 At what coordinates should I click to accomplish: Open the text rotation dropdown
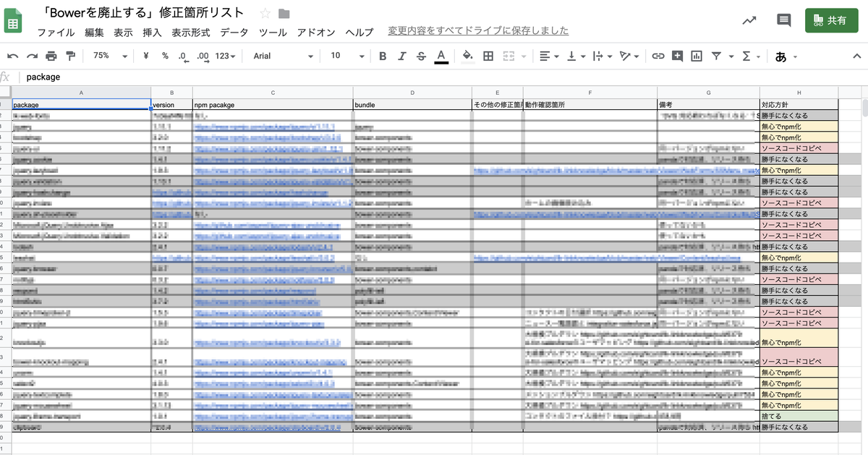click(629, 56)
